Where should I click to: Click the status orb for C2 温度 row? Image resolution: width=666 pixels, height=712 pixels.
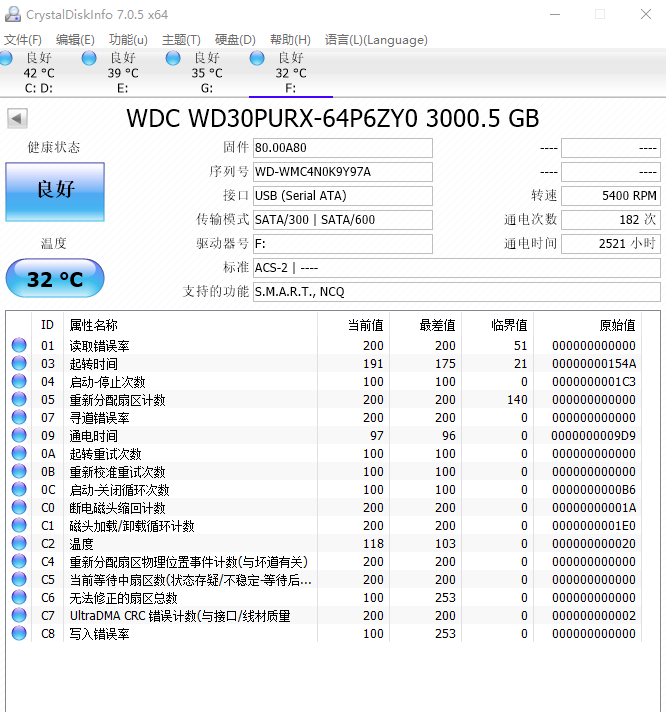pyautogui.click(x=19, y=544)
